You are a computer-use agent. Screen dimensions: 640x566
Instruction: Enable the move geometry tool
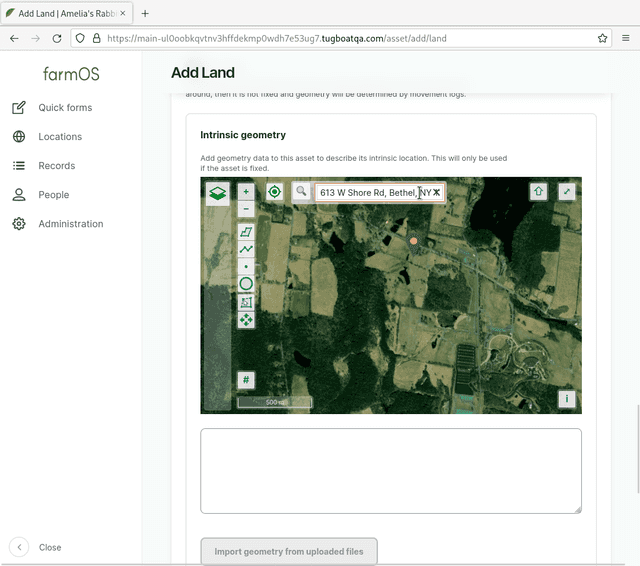click(246, 320)
